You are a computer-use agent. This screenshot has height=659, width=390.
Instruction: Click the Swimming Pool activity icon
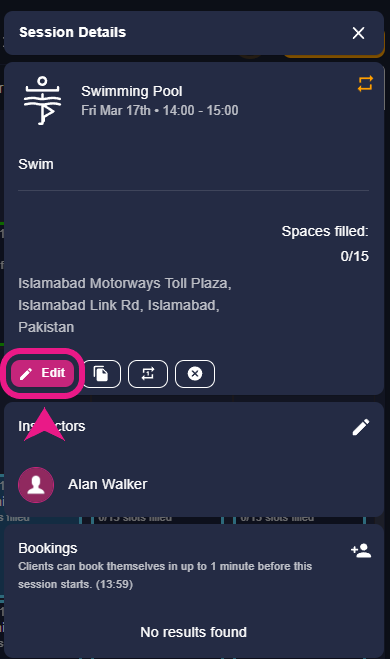coord(42,101)
